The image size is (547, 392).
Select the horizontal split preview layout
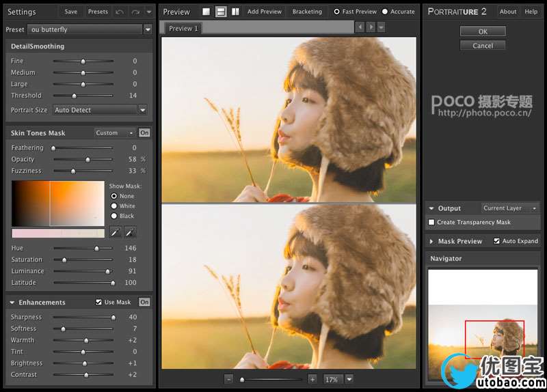(221, 12)
